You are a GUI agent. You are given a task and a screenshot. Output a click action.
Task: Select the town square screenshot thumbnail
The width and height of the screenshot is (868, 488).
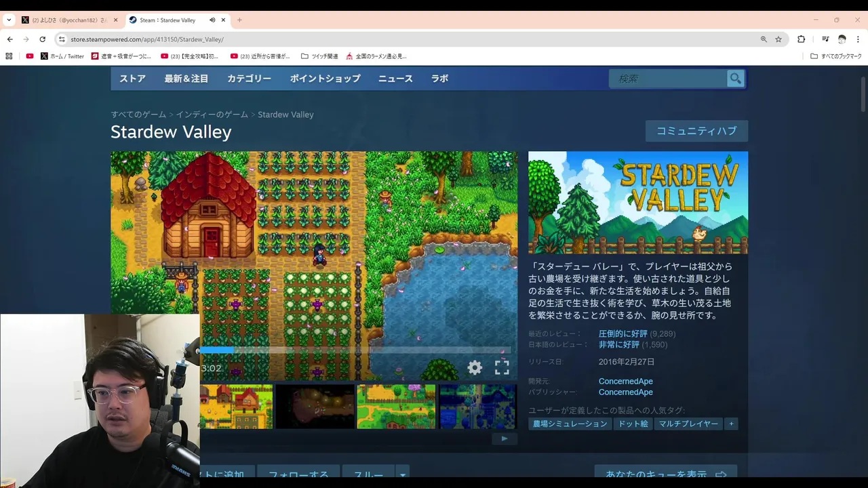pyautogui.click(x=236, y=407)
